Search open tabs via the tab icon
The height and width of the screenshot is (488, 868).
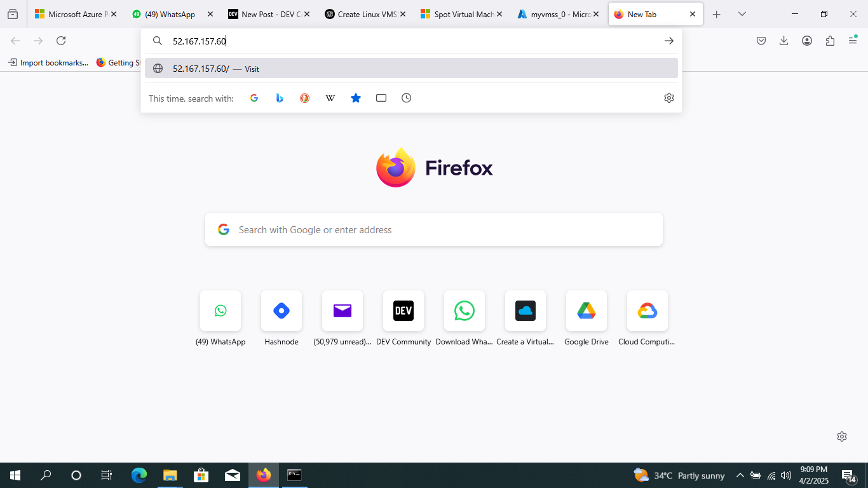(381, 98)
